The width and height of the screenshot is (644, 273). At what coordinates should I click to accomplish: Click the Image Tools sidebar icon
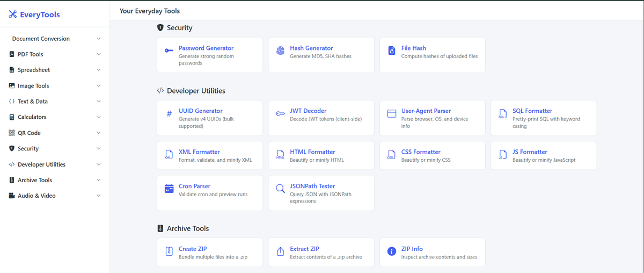tap(12, 85)
